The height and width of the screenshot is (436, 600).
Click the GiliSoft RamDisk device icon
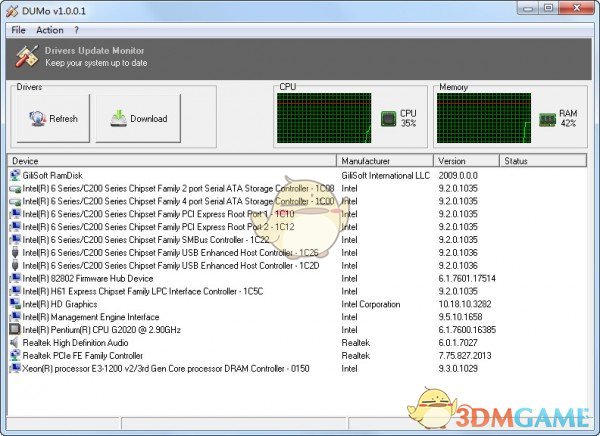pos(15,175)
